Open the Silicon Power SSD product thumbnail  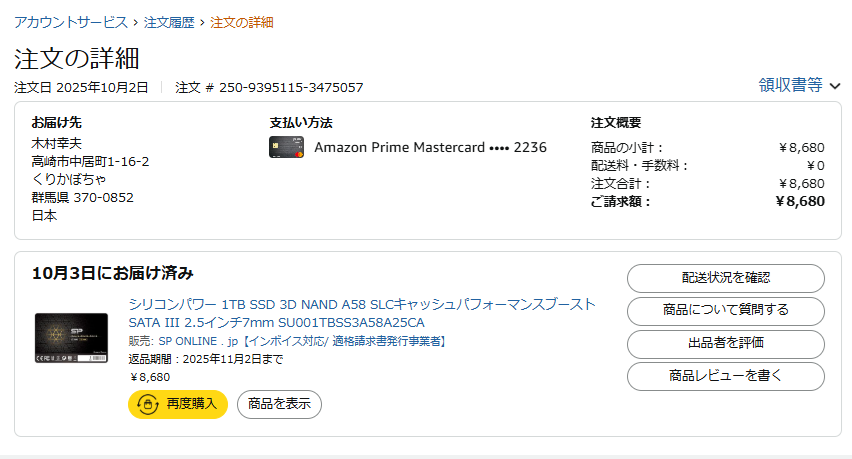(72, 338)
